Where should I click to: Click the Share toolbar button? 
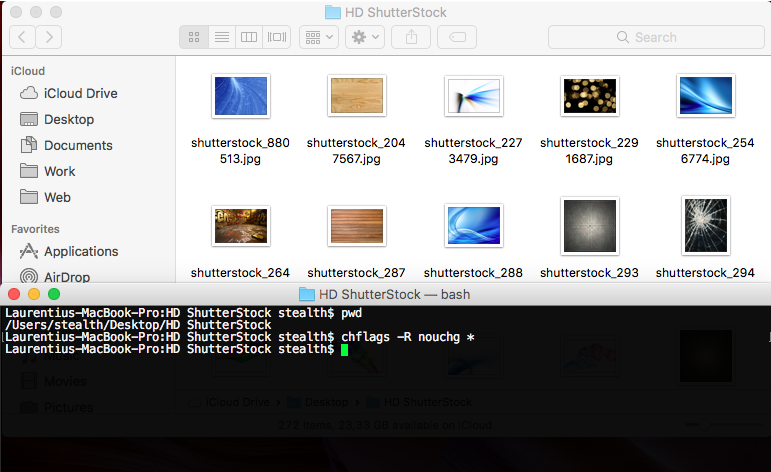point(411,37)
